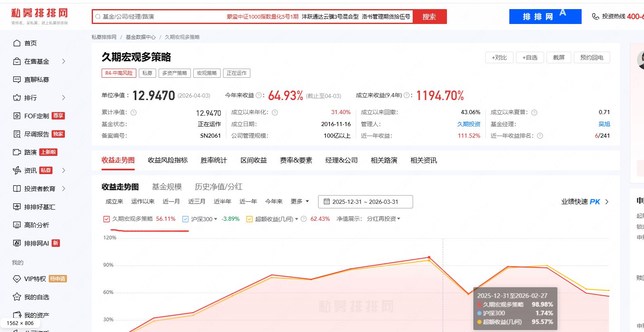Switch to the 胜率统计 tab
The image size is (644, 332).
(213, 160)
